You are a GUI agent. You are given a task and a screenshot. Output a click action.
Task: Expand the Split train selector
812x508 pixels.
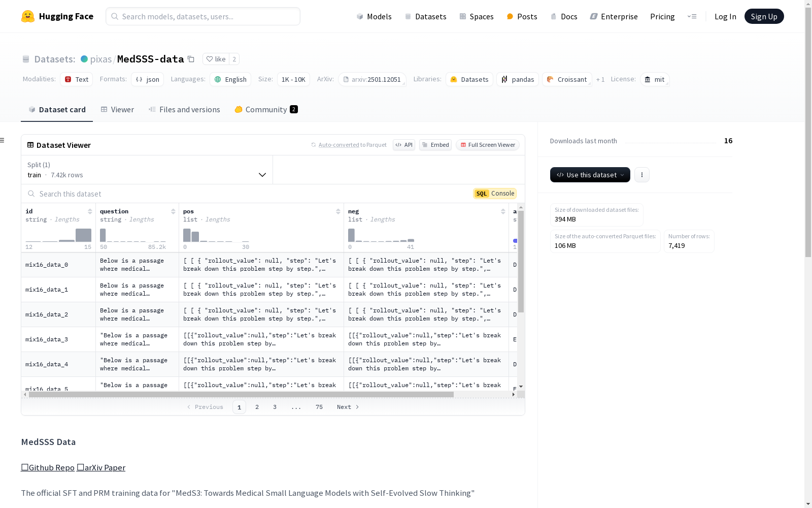147,170
